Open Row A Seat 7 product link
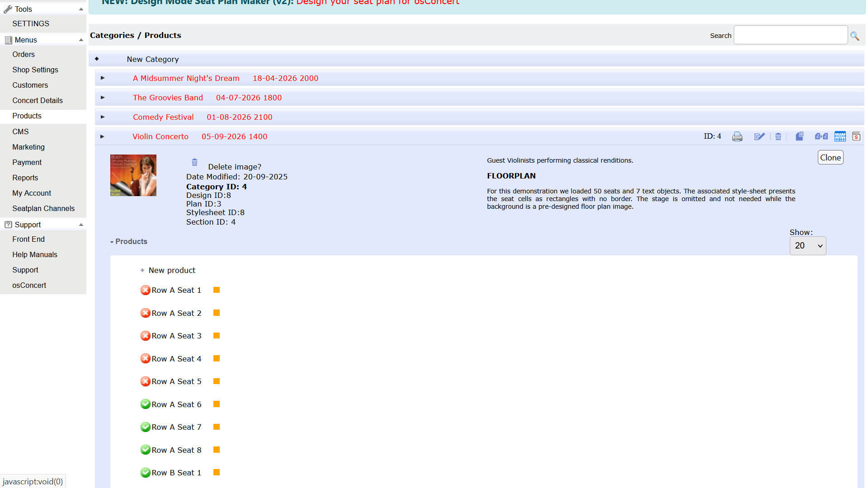Viewport: 868px width, 488px height. [x=176, y=427]
